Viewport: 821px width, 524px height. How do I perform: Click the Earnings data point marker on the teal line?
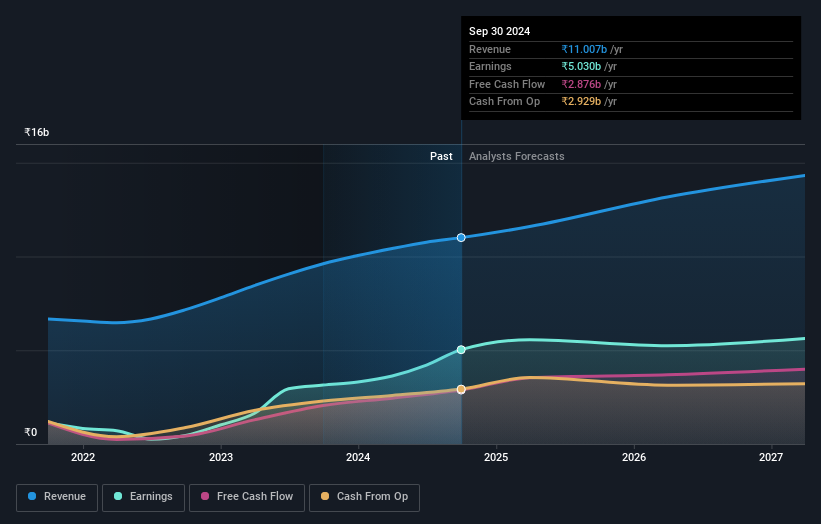pos(461,350)
